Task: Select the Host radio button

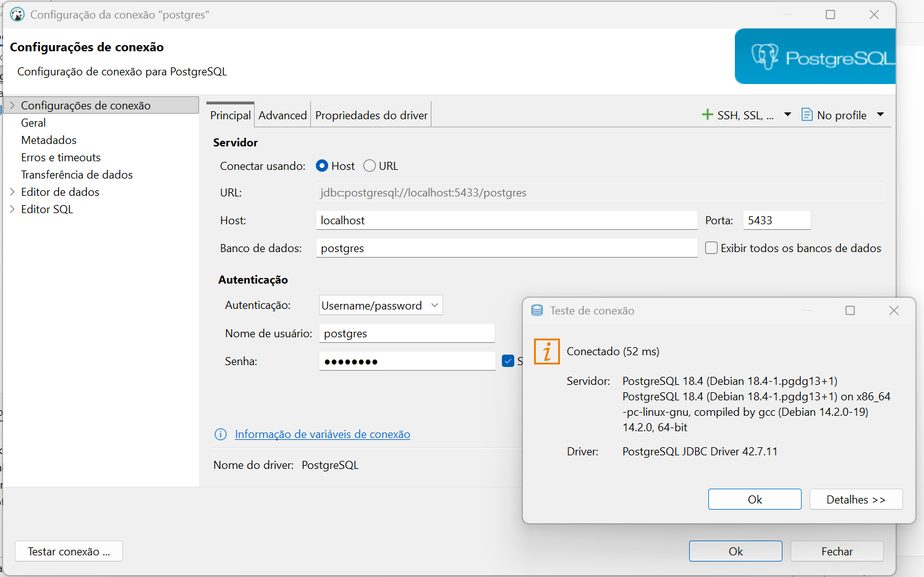Action: pyautogui.click(x=322, y=166)
